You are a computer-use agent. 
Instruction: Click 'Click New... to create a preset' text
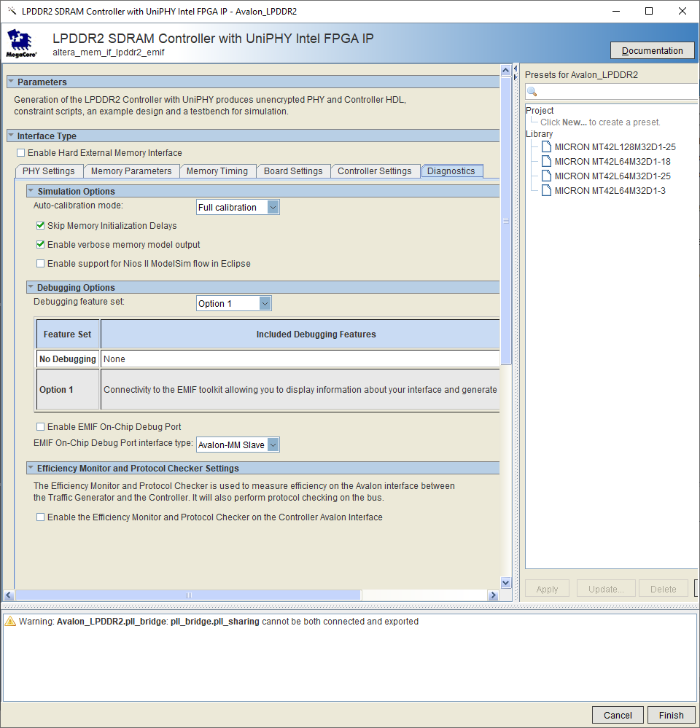[600, 122]
